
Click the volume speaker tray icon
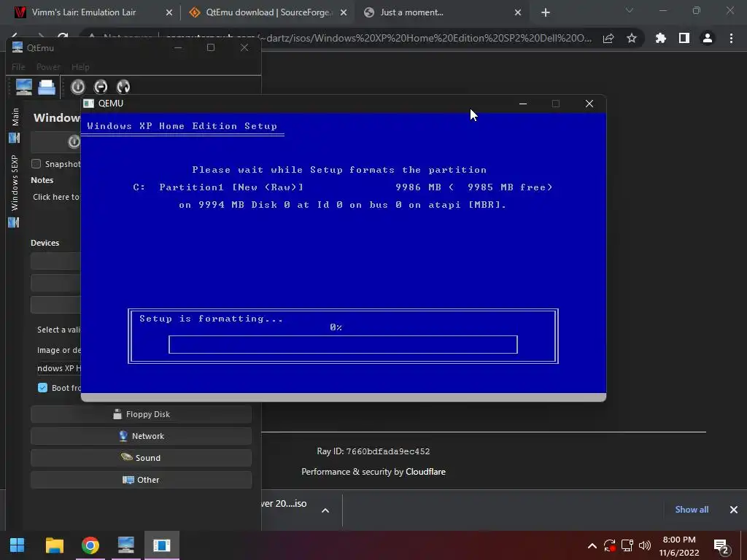645,545
